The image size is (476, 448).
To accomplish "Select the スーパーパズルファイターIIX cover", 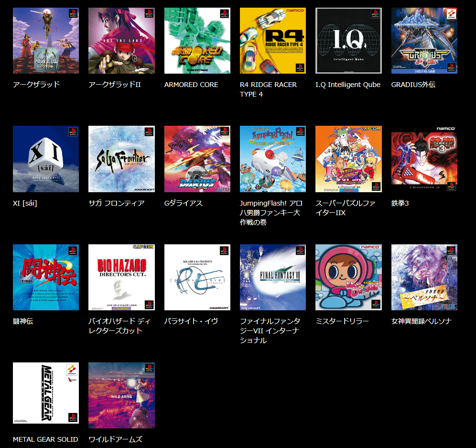I will [348, 158].
